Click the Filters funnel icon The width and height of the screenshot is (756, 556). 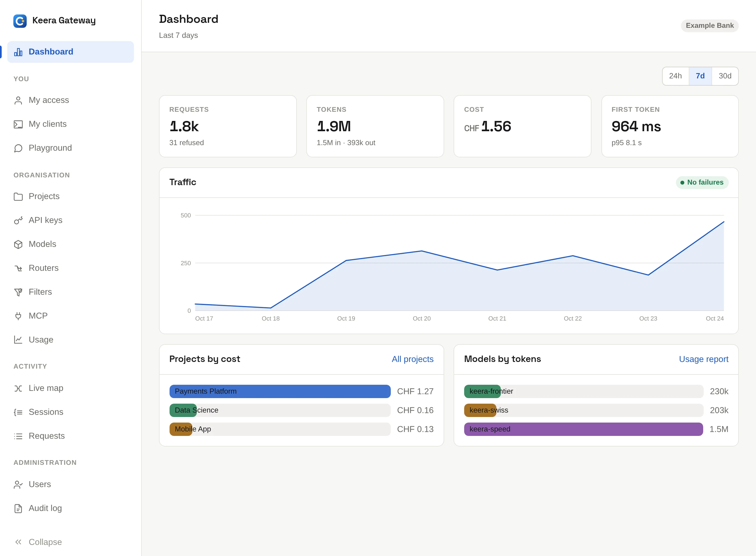(x=18, y=292)
